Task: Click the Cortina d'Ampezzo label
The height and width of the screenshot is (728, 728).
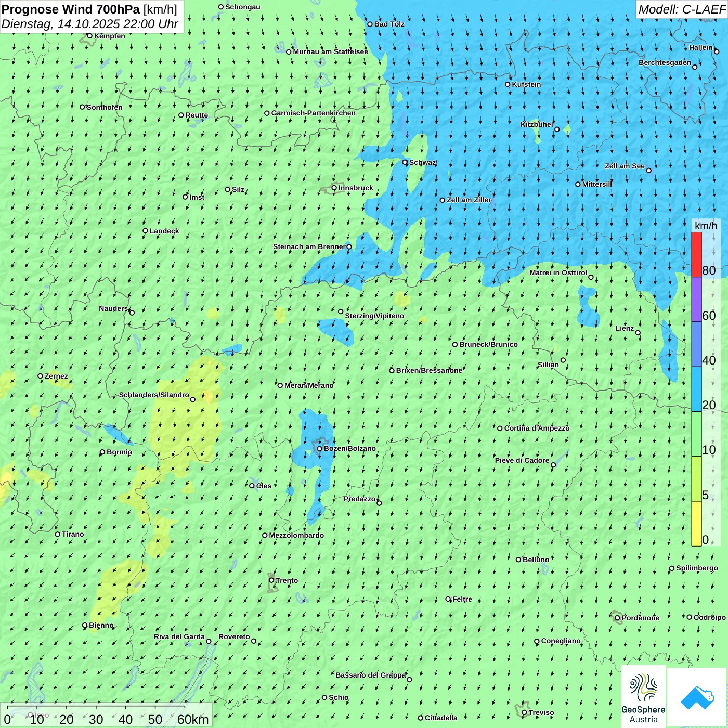Action: (537, 428)
